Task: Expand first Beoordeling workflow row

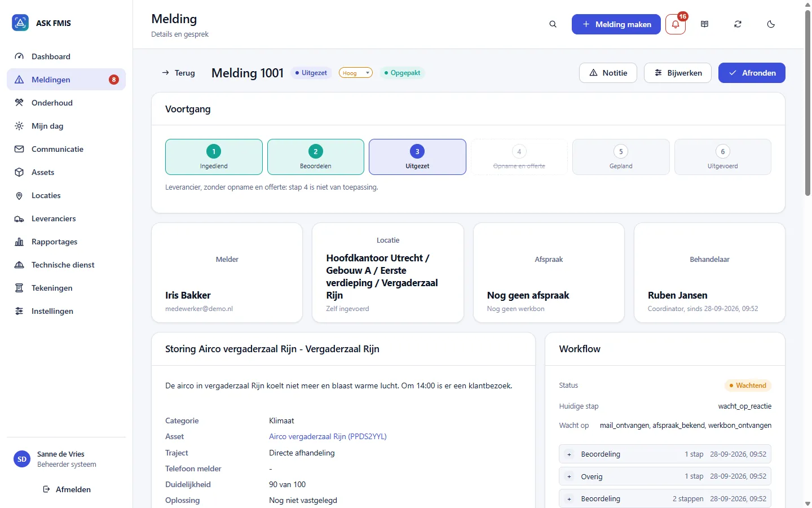Action: [x=665, y=454]
